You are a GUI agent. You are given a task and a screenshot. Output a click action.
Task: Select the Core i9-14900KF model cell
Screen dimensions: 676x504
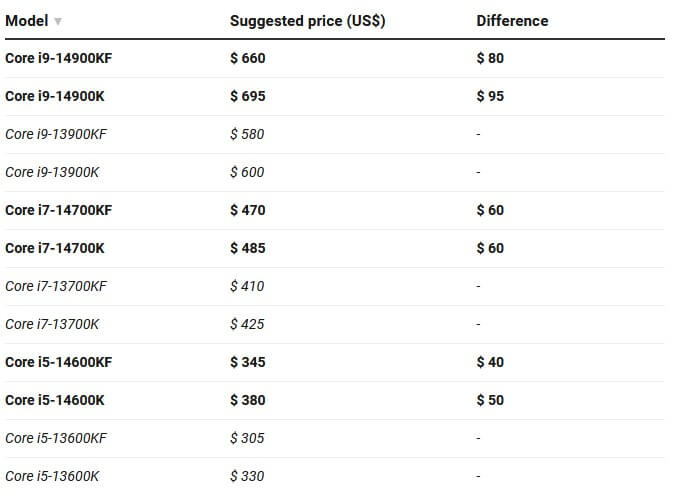58,58
